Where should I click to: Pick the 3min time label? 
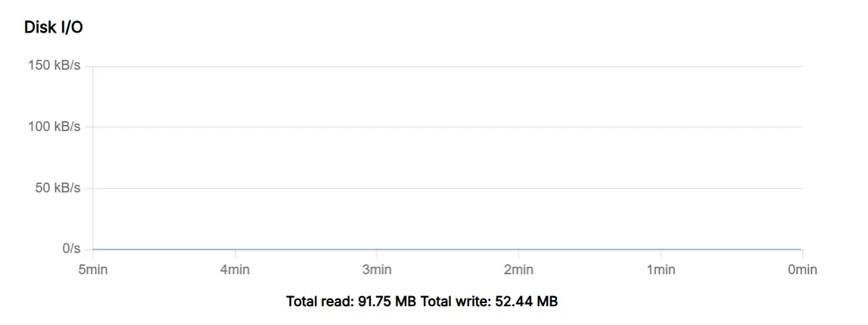coord(377,270)
